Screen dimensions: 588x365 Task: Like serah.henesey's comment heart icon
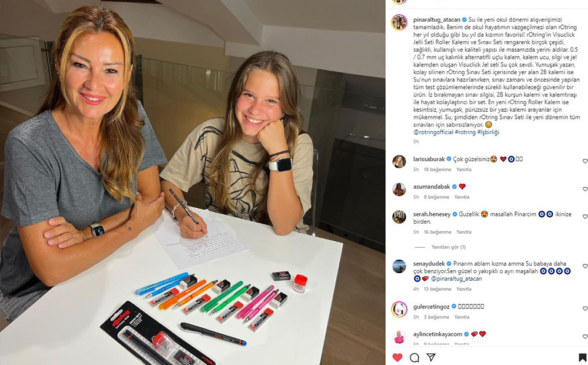pyautogui.click(x=585, y=217)
